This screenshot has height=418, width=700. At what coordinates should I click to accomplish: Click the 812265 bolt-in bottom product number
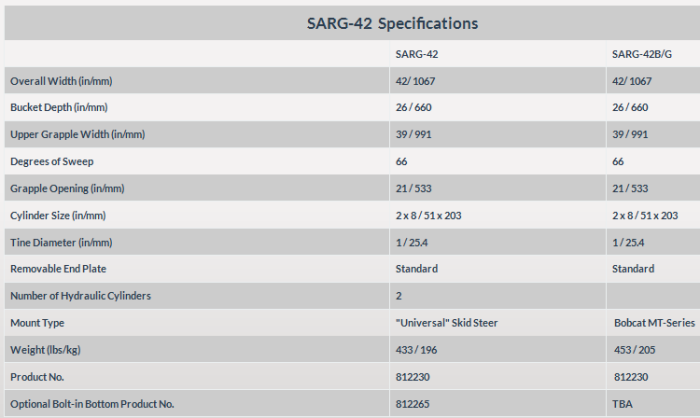(x=412, y=404)
